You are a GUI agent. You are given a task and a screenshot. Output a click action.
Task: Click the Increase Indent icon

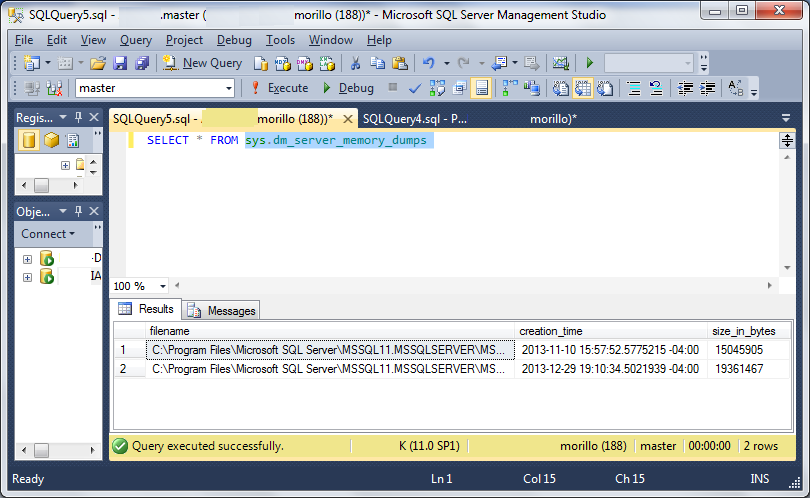(x=707, y=88)
